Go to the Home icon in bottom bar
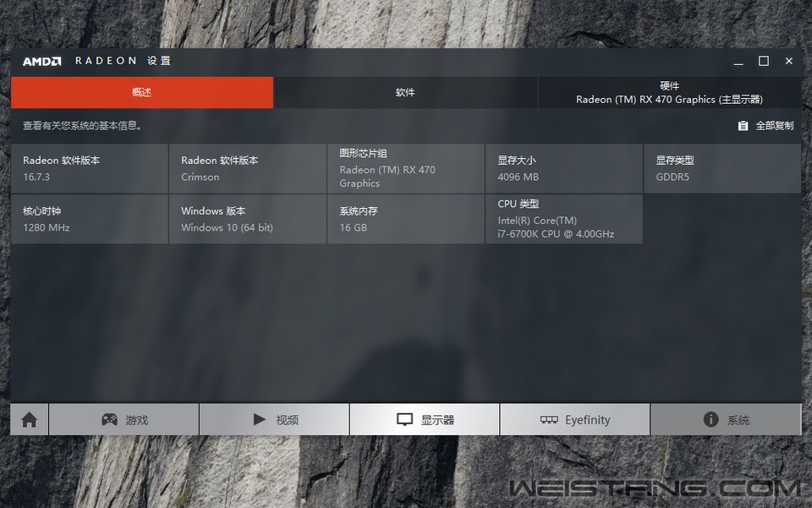Viewport: 812px width, 508px height. pyautogui.click(x=30, y=420)
